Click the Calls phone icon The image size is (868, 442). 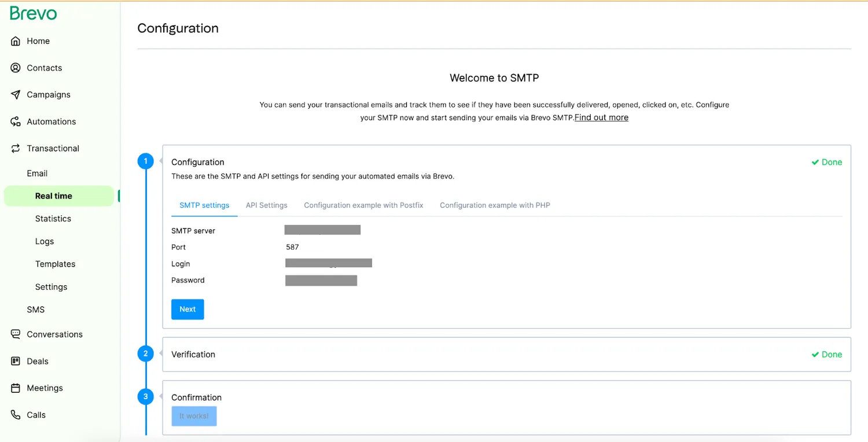[x=16, y=415]
